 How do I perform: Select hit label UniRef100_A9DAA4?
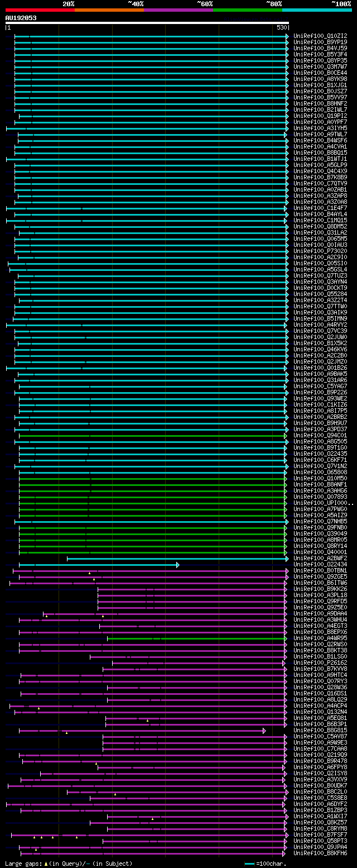(320, 613)
